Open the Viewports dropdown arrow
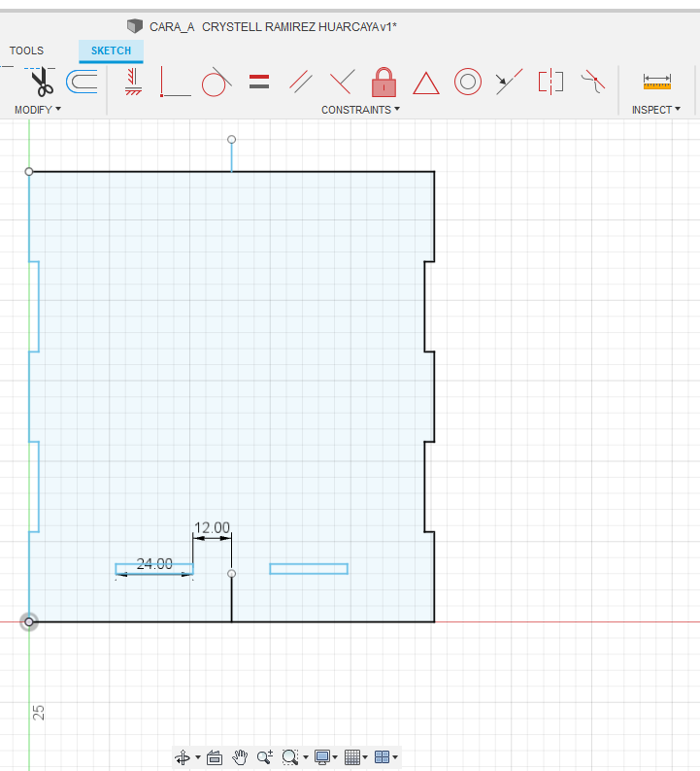Screen dimensions: 700x771 coord(395,757)
